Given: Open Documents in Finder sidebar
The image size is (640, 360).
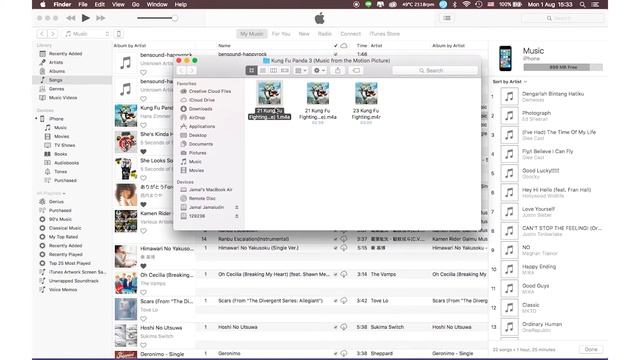Looking at the screenshot, I should tap(197, 144).
